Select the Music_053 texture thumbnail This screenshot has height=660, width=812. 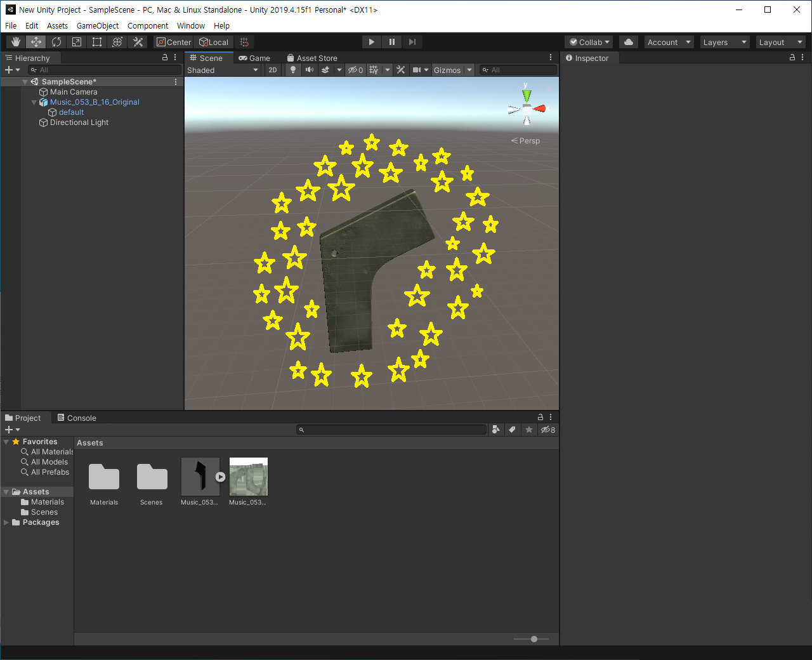click(248, 477)
